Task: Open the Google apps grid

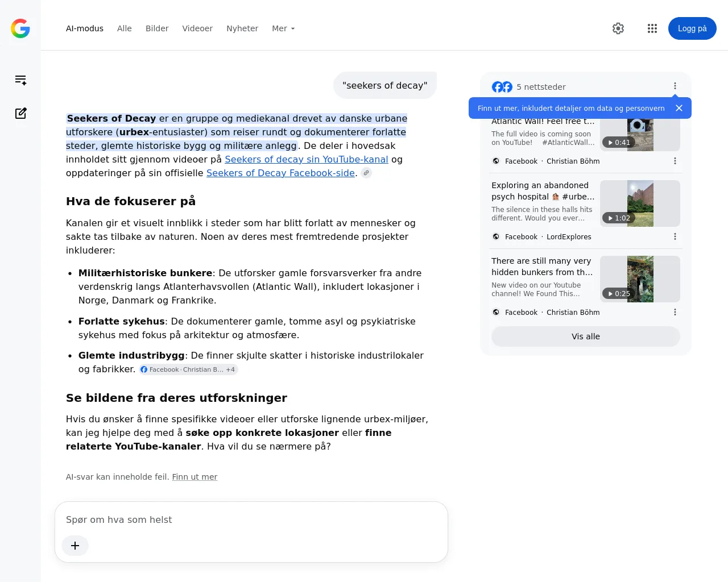Action: click(x=652, y=28)
